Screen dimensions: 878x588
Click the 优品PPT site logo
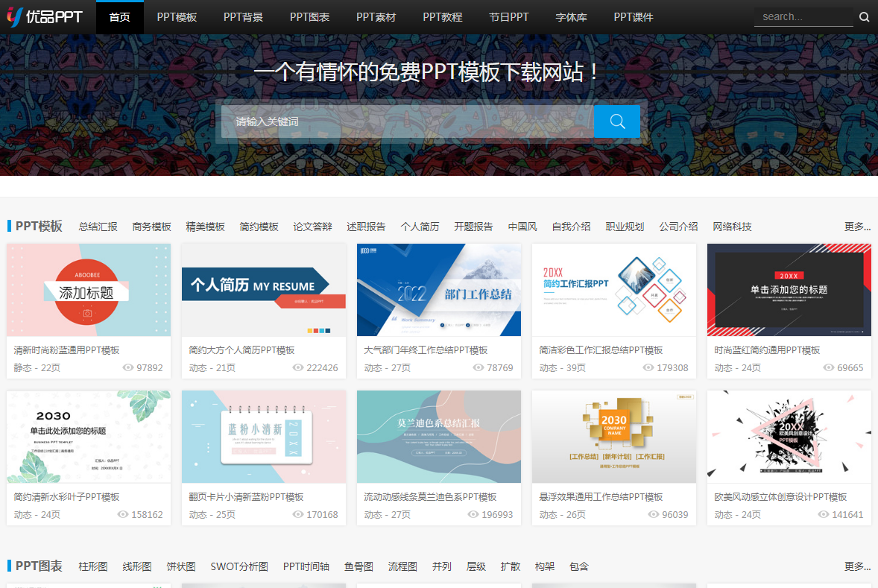click(x=43, y=16)
